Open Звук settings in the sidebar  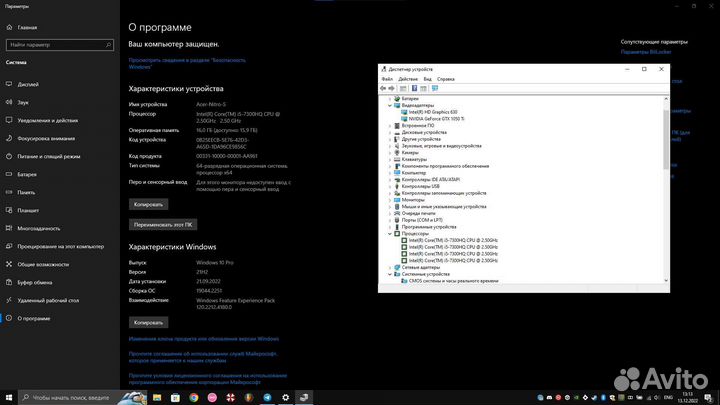point(23,102)
